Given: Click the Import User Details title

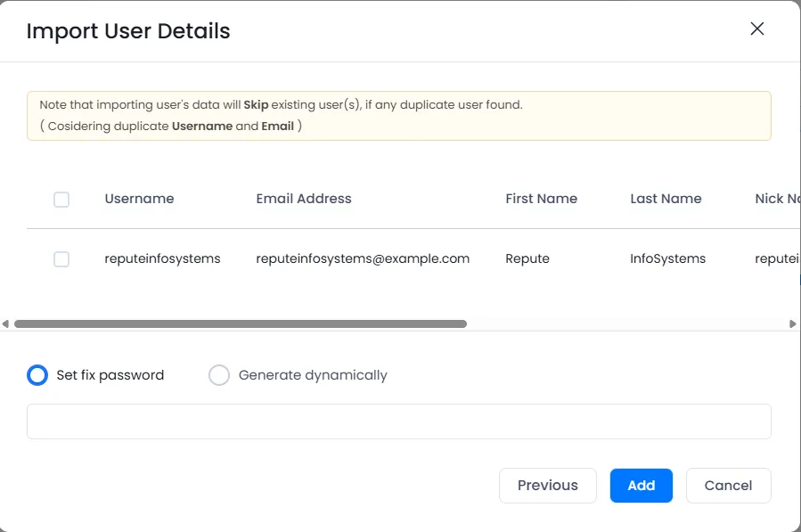Looking at the screenshot, I should (x=128, y=31).
